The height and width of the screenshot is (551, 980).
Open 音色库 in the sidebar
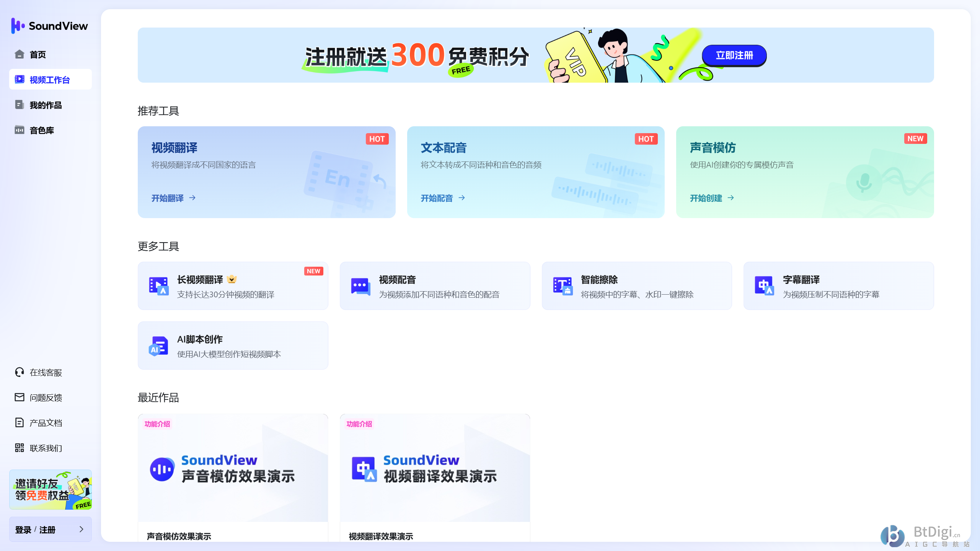click(51, 130)
